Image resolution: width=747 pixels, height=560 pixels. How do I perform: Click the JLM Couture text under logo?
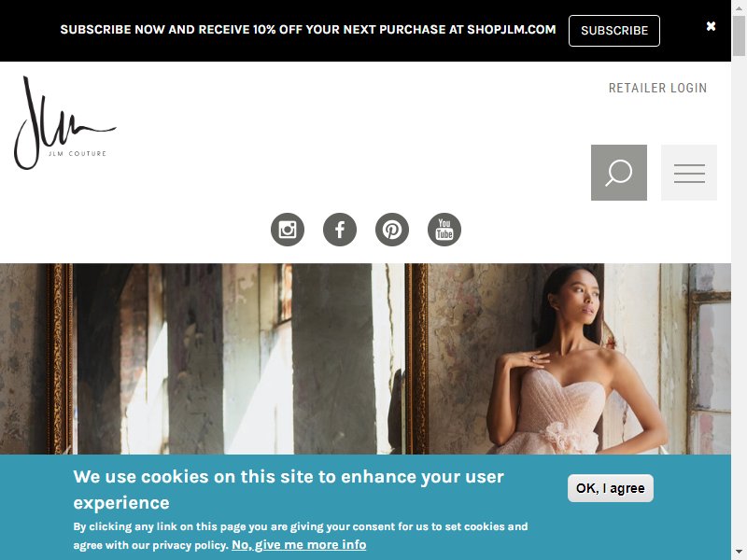click(78, 153)
